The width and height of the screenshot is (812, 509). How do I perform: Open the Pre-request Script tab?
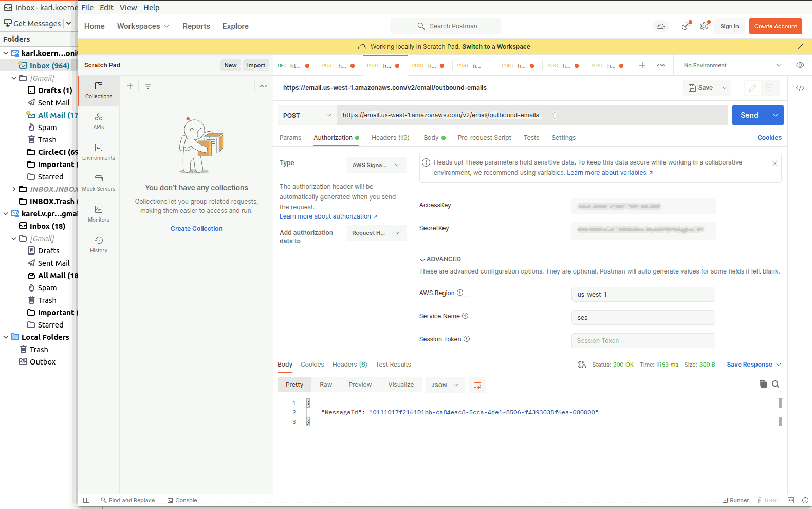click(x=484, y=138)
